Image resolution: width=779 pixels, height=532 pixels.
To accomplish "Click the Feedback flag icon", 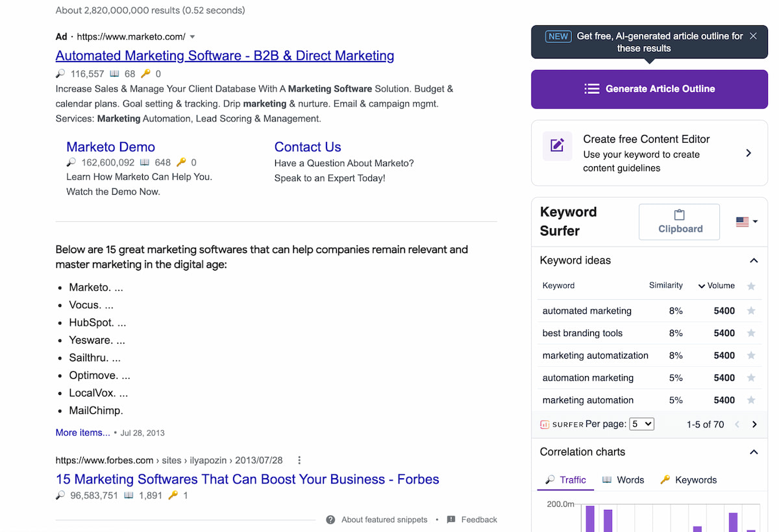I will 451,519.
